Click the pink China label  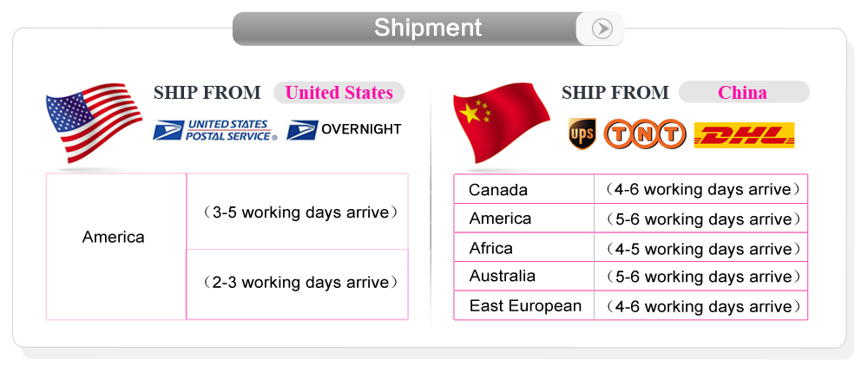coord(742,93)
